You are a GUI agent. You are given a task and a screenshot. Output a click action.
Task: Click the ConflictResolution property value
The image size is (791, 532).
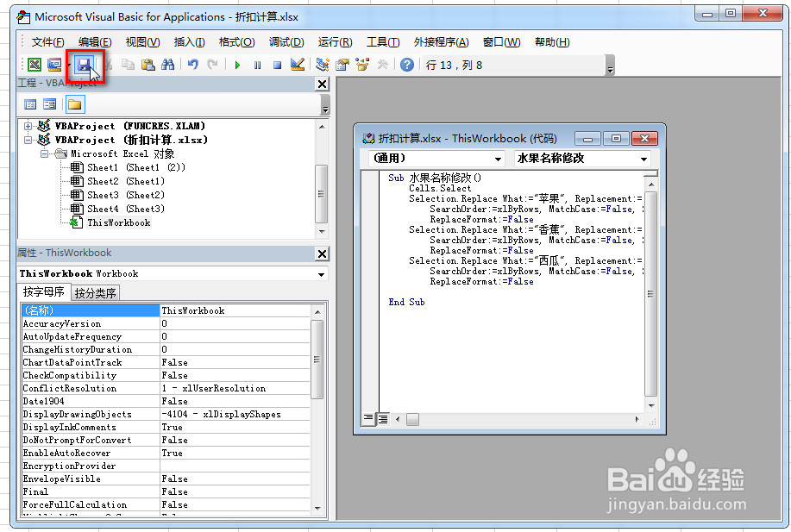pyautogui.click(x=235, y=388)
